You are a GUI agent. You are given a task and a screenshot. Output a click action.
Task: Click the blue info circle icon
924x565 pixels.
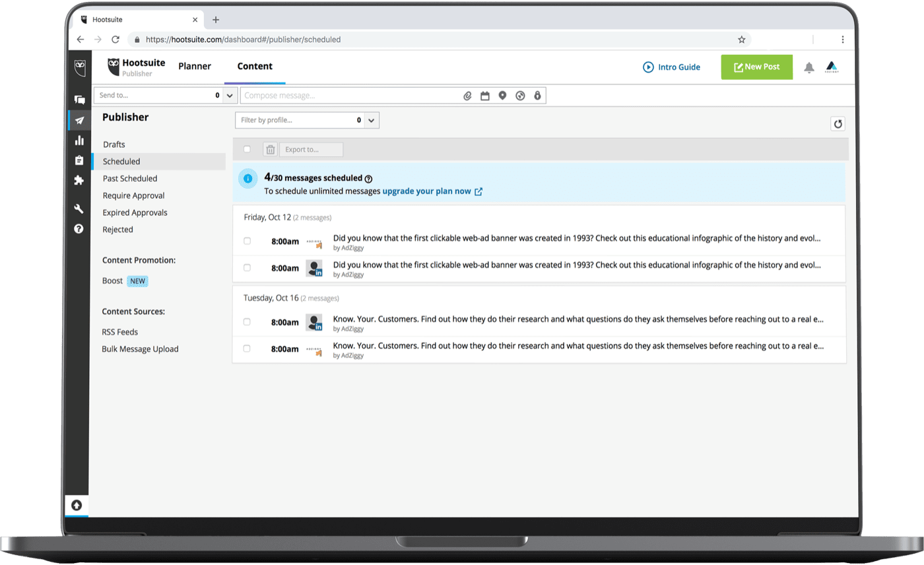point(247,178)
